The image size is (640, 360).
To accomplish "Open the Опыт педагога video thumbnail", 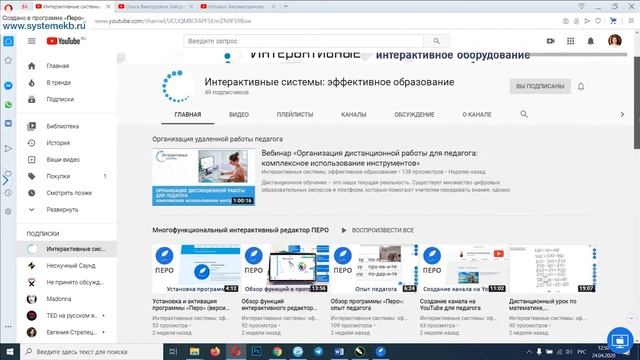I will [x=374, y=269].
